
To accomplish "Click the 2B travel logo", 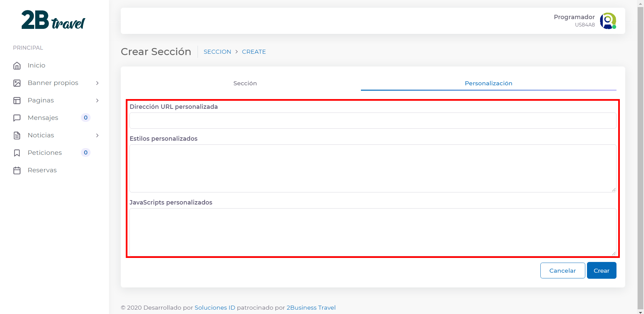I will tap(53, 20).
